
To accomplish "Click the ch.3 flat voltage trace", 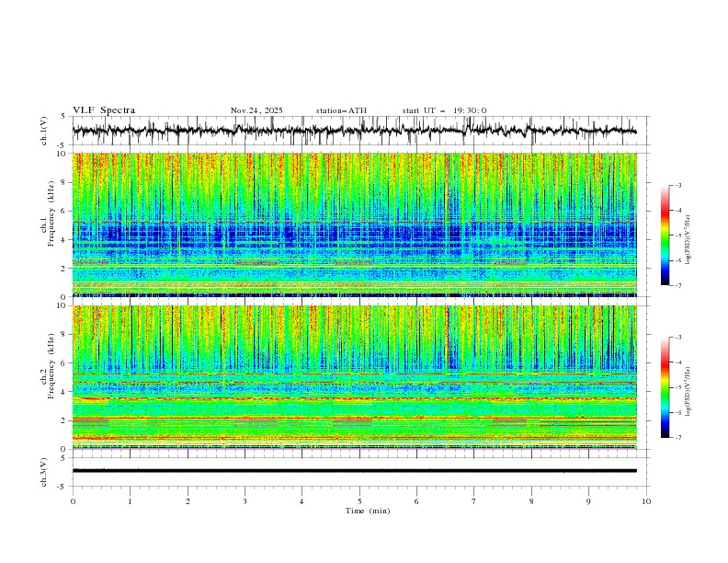I will (355, 471).
